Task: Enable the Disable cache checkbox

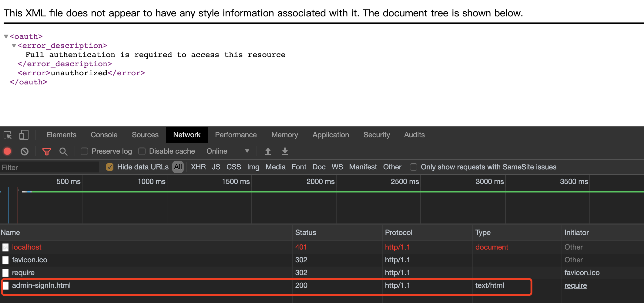Action: 142,151
